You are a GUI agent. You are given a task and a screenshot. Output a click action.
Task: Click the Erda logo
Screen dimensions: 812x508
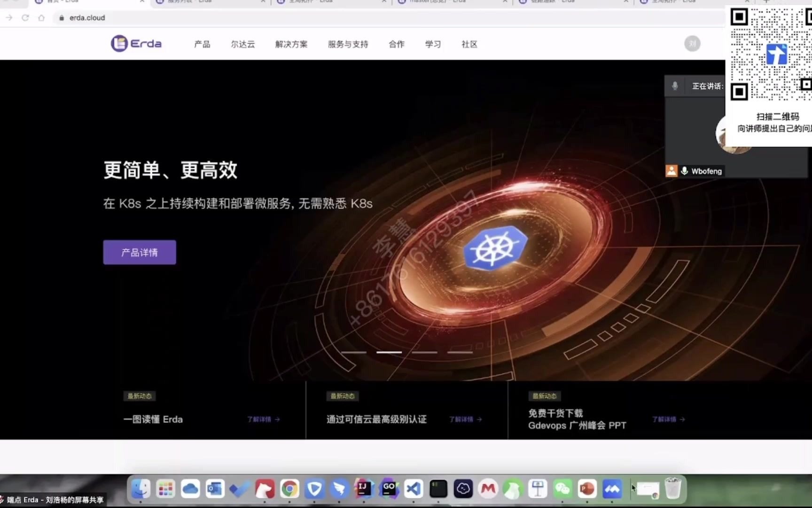pyautogui.click(x=136, y=44)
